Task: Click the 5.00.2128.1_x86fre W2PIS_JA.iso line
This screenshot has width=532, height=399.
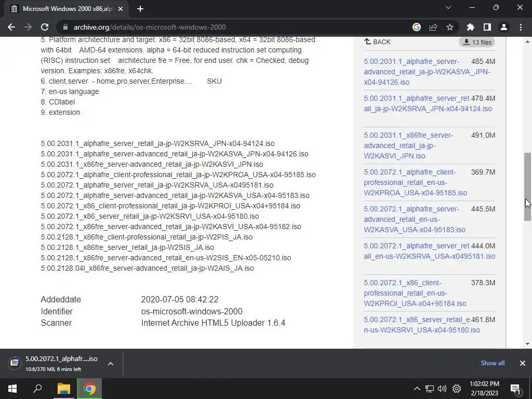Action: click(147, 237)
